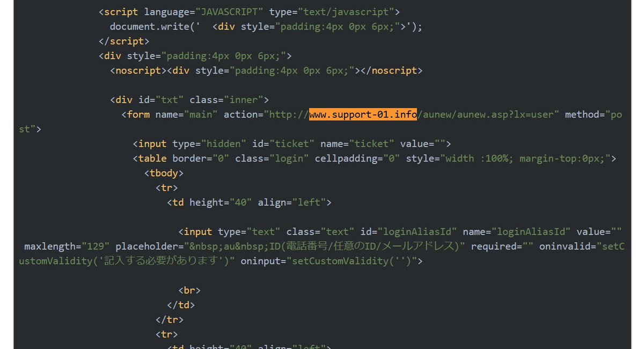Click the form tag keyword
This screenshot has height=349, width=644.
pos(138,114)
